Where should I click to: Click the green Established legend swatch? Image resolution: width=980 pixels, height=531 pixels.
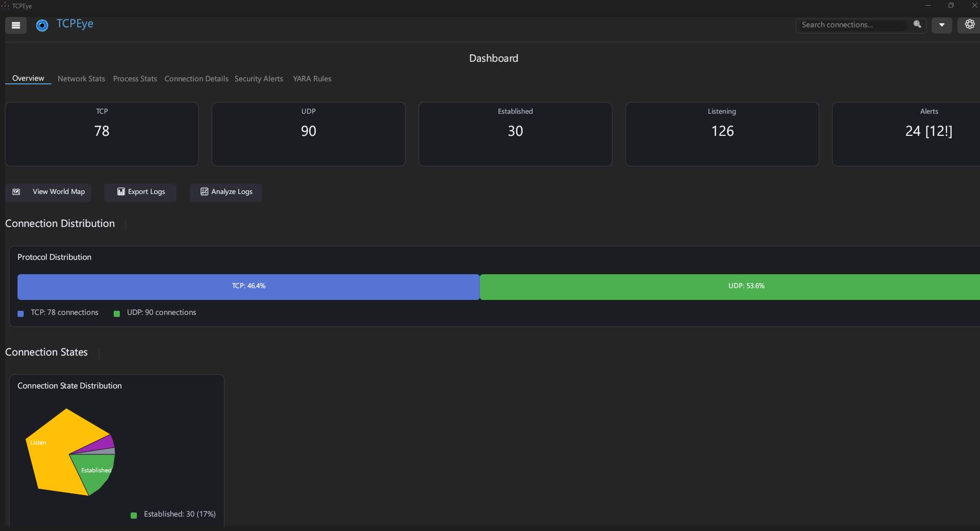tap(134, 516)
